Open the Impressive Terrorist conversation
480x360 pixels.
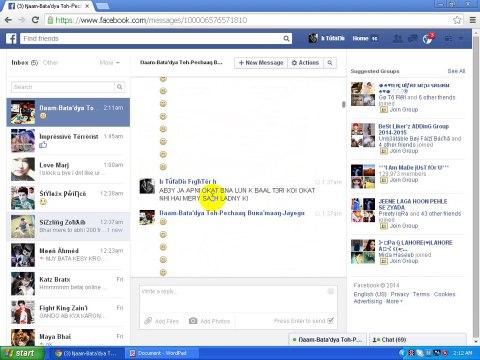pyautogui.click(x=68, y=141)
